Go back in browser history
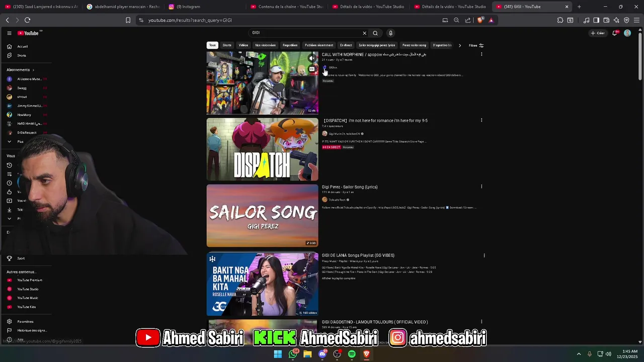The width and height of the screenshot is (644, 362). pos(8,20)
